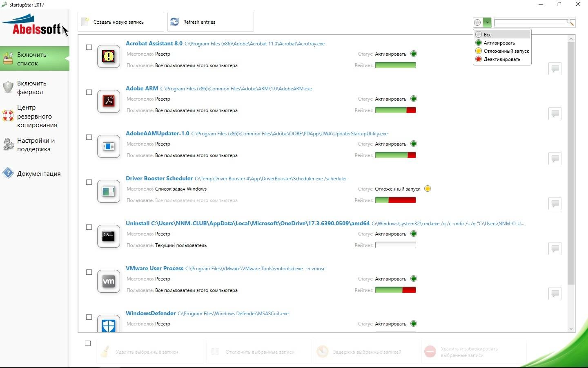Click the Driver Booster Scheduler app icon
This screenshot has width=588, height=368.
point(109,191)
